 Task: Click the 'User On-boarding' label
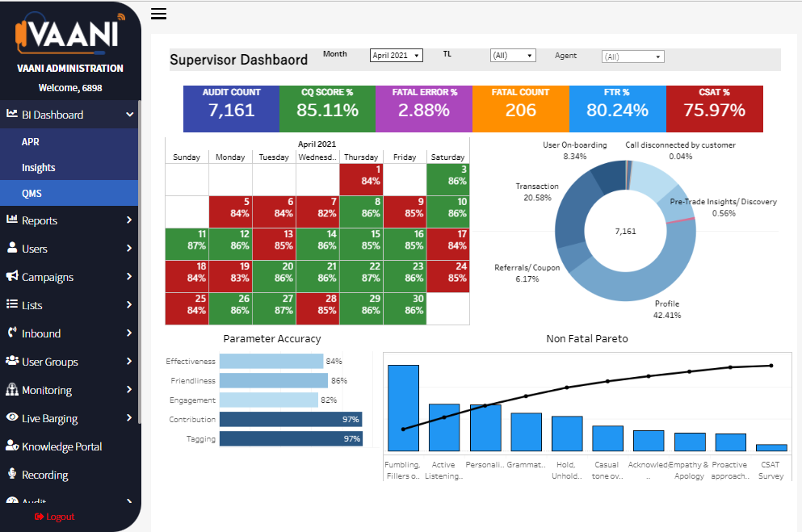(x=575, y=145)
